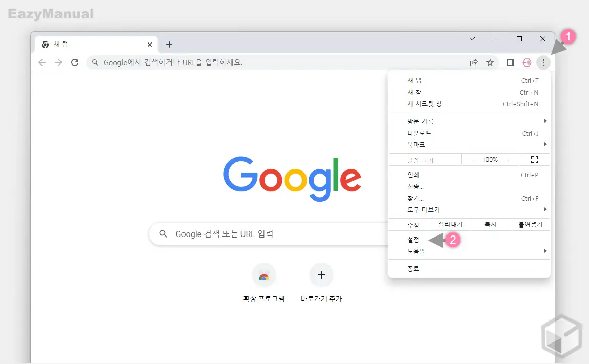
Task: Open the side panel icon
Action: coord(510,62)
